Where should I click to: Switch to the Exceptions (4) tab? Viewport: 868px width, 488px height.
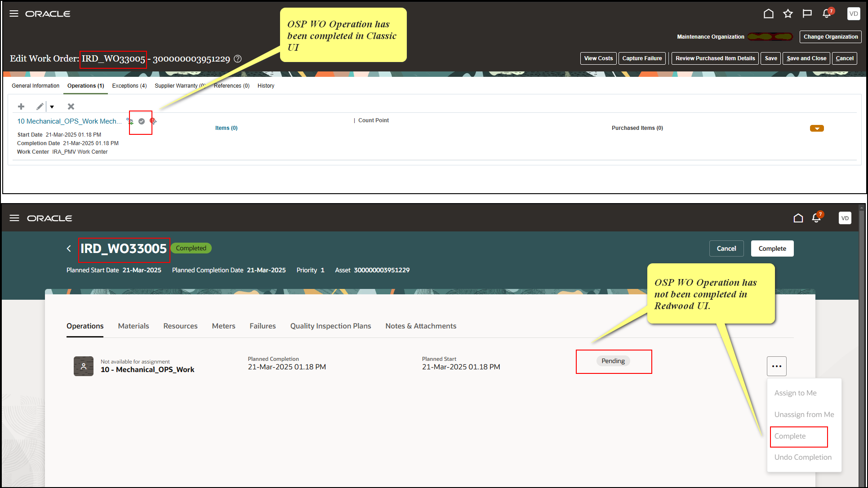click(129, 85)
